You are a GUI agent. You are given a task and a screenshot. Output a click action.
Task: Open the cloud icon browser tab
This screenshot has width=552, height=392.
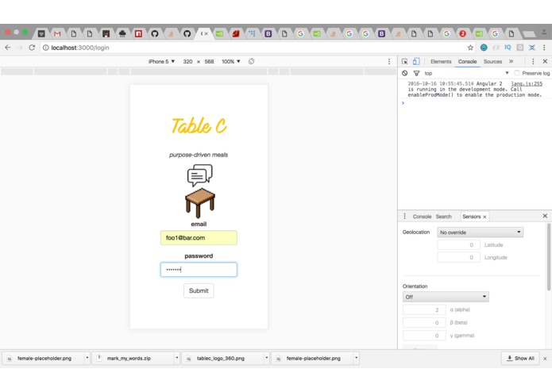pos(122,34)
